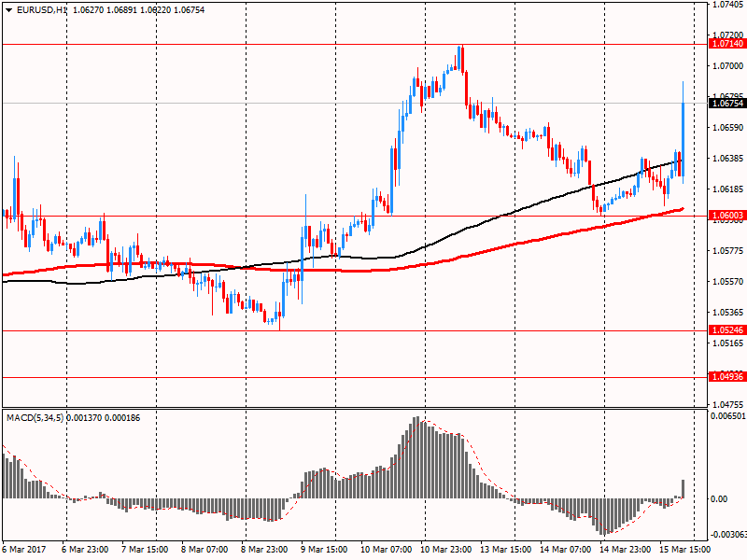Click the 0.006501 MACD scale label
This screenshot has height=560, width=747.
pyautogui.click(x=728, y=416)
